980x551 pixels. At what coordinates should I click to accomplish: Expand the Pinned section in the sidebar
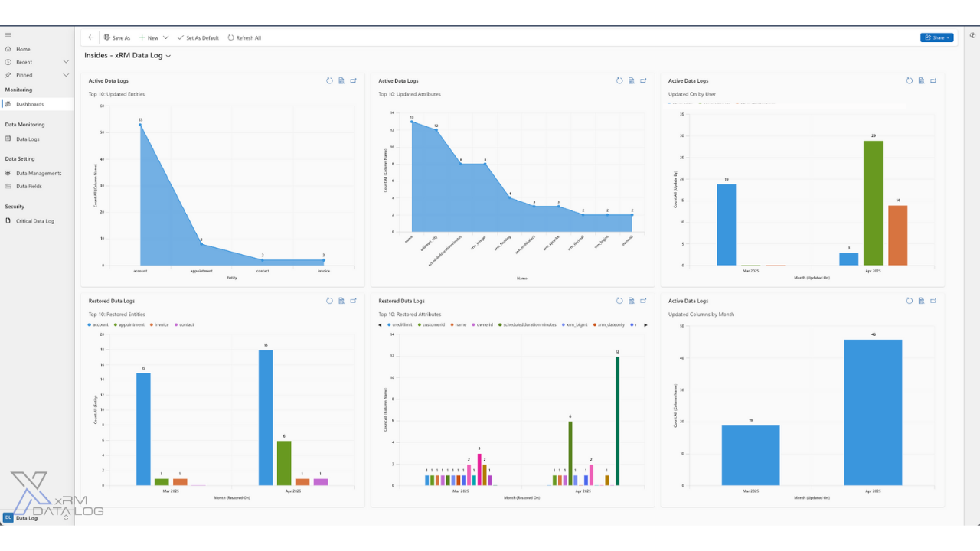coord(66,75)
